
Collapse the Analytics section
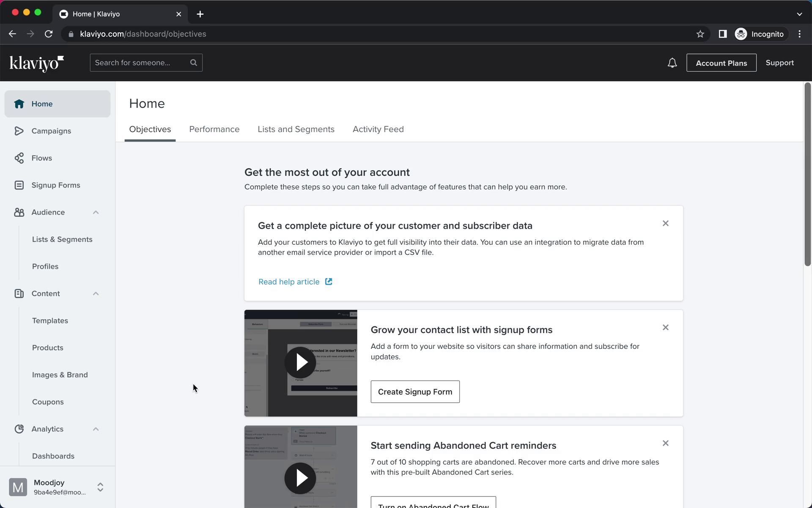tap(96, 429)
